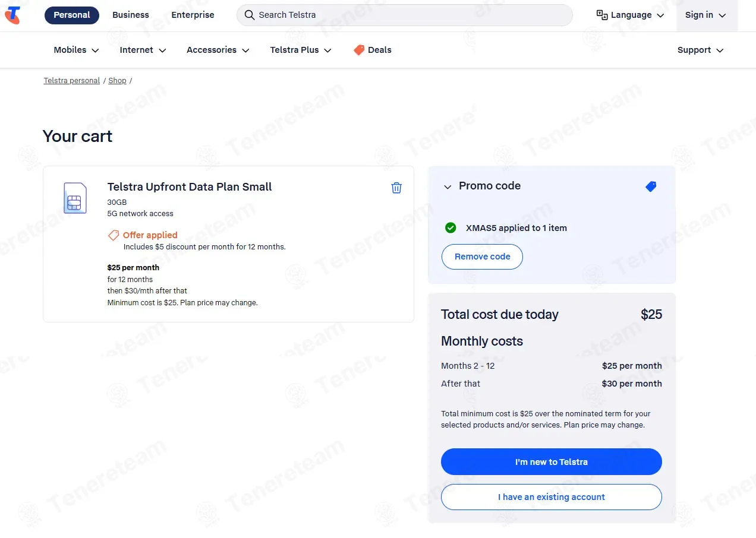Click the blue promo tag icon
Viewport: 756px width, 538px height.
click(x=651, y=186)
